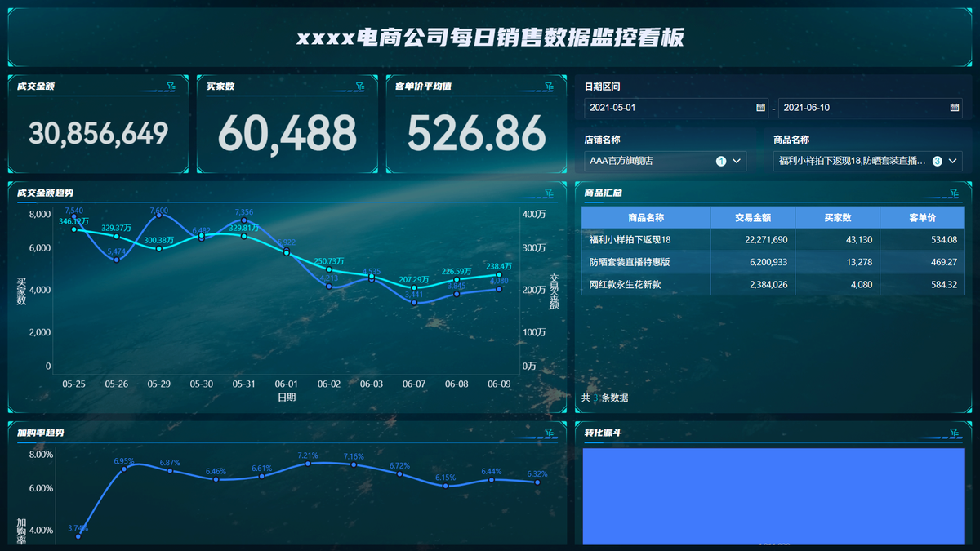Click the filter icon on 客单价平均值 card
The image size is (980, 551).
550,86
